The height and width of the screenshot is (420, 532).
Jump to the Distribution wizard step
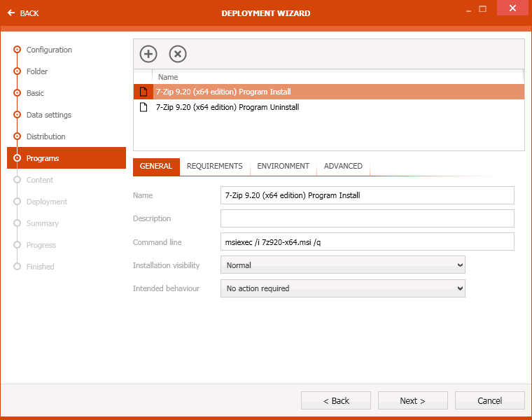[45, 136]
